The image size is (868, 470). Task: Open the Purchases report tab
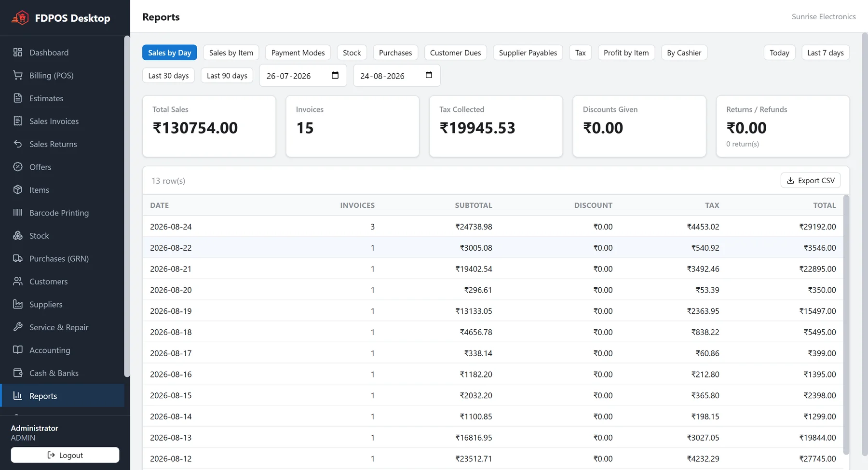coord(395,53)
